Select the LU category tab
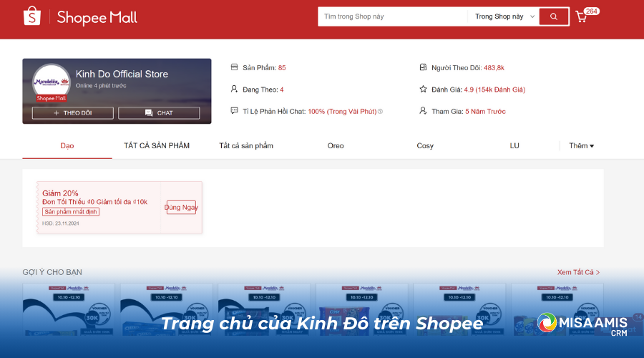644x358 pixels. click(514, 146)
